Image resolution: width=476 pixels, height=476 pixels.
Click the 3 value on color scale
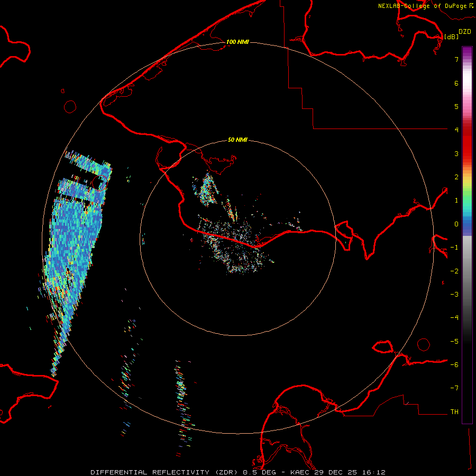tap(456, 153)
